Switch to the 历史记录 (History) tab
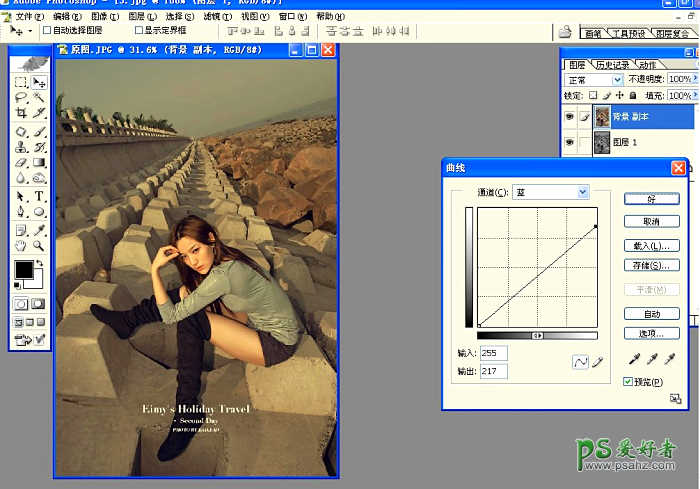This screenshot has width=700, height=489. point(612,65)
